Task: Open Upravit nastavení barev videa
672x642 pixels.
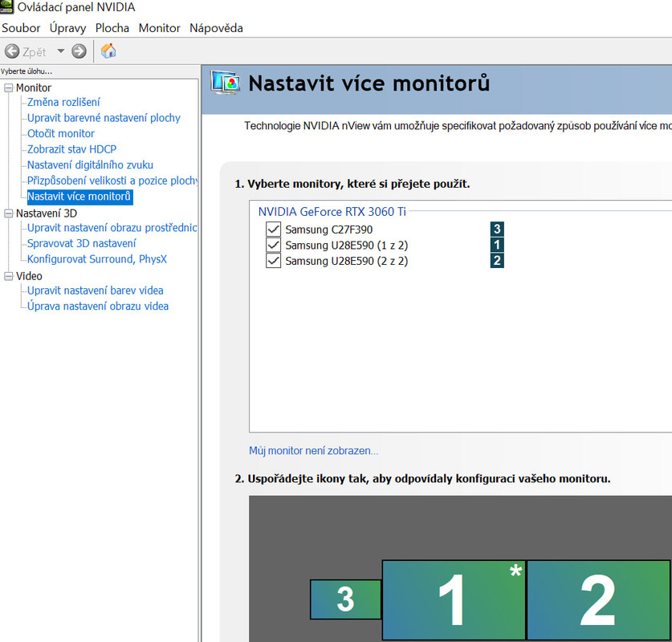Action: 96,291
